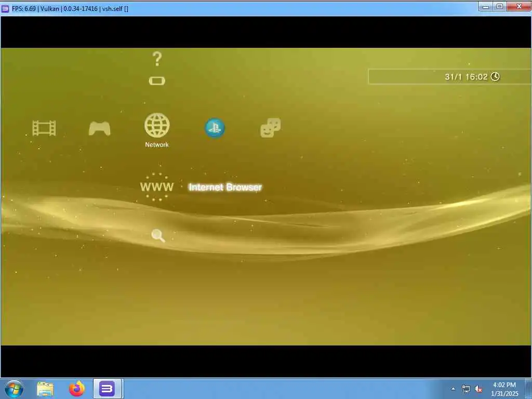
Task: Open the Internet Search magnifier icon
Action: point(158,235)
